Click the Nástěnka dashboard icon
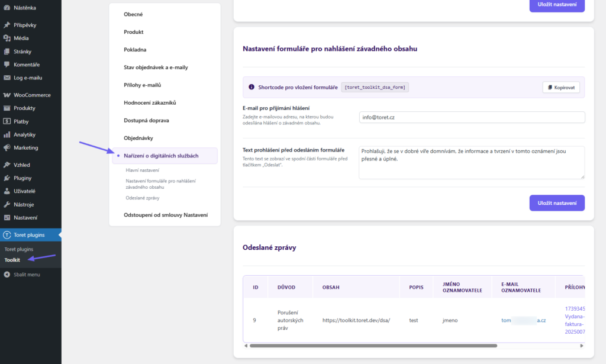The height and width of the screenshot is (364, 606). pyautogui.click(x=7, y=8)
